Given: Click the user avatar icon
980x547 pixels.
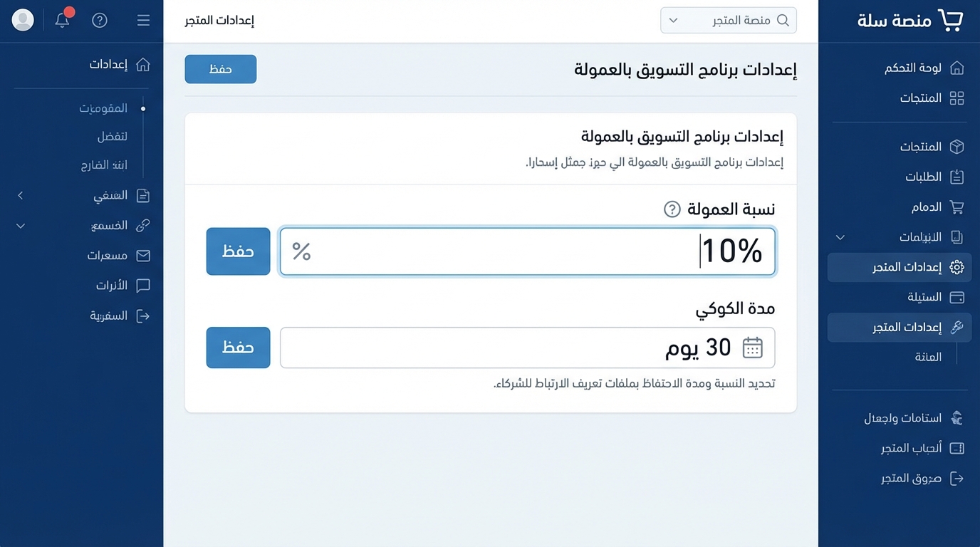Looking at the screenshot, I should [23, 20].
